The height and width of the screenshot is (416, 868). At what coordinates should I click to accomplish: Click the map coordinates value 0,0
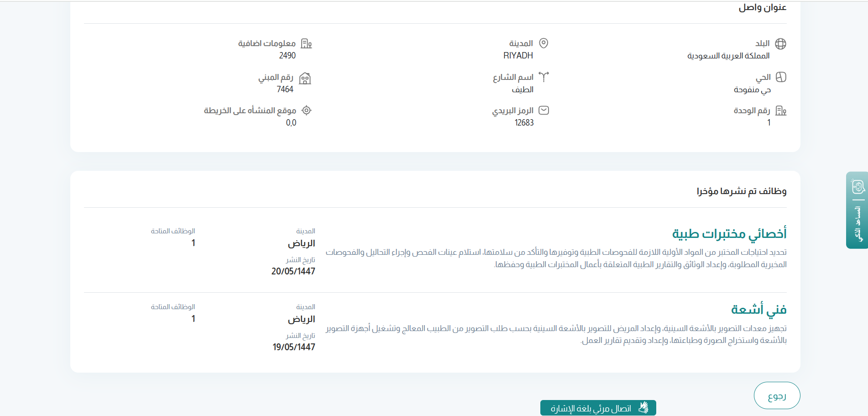tap(291, 123)
